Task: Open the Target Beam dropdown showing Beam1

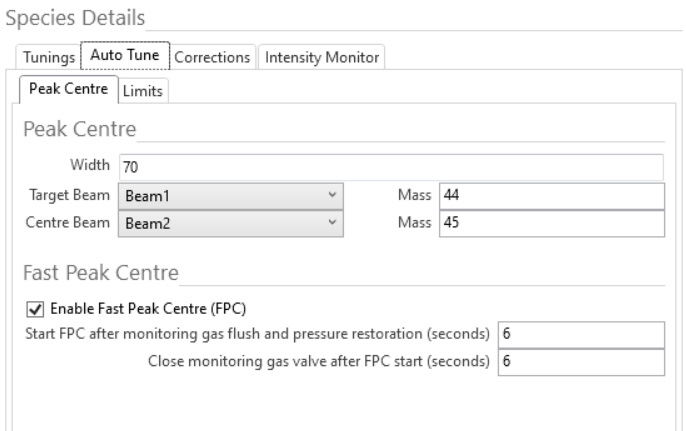Action: coord(230,197)
